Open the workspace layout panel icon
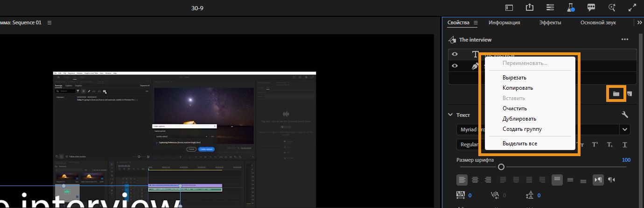644x208 pixels. [x=509, y=8]
